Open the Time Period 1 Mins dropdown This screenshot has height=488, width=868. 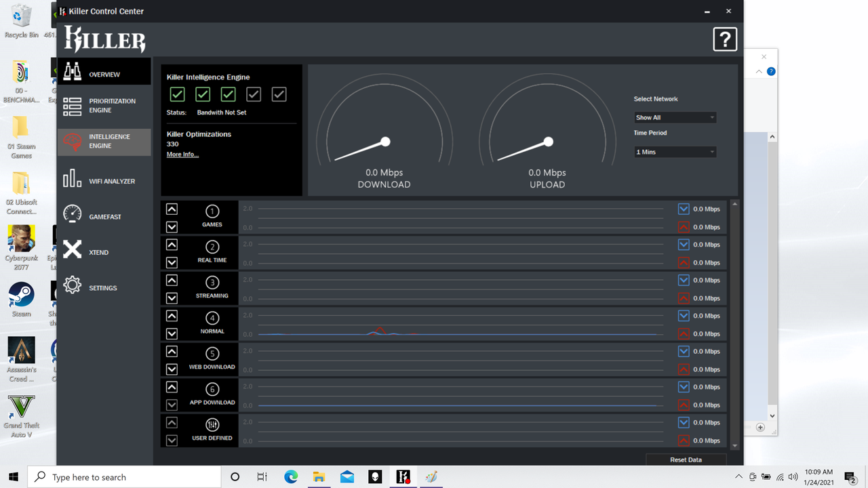[675, 152]
